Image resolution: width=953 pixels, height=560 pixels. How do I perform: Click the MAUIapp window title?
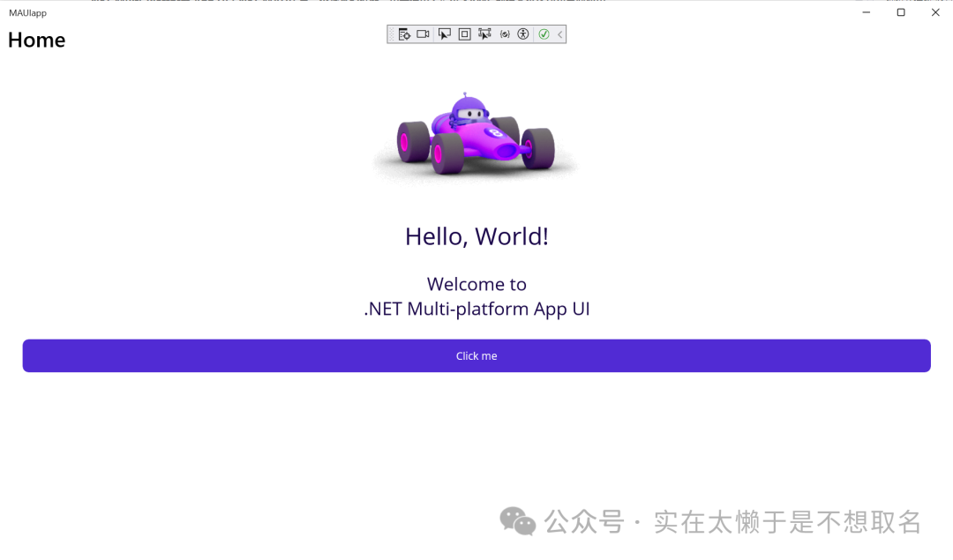click(28, 13)
